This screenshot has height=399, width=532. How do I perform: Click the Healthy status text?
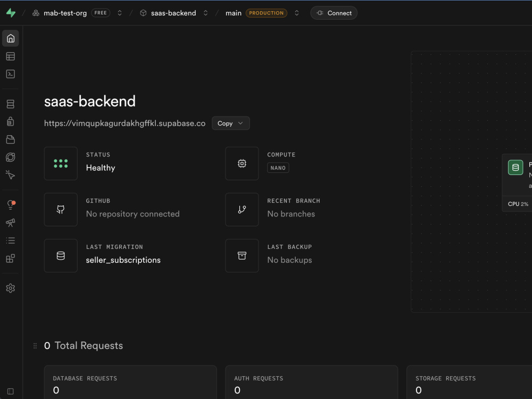(x=101, y=168)
